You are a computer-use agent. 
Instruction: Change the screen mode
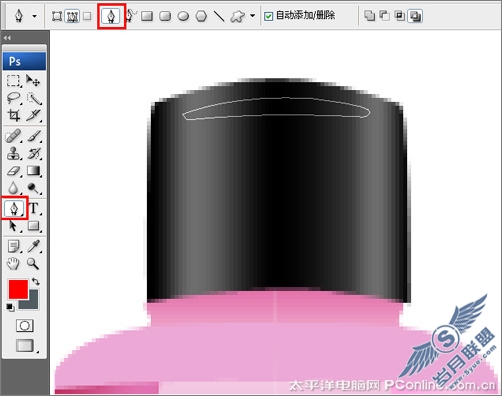(25, 346)
